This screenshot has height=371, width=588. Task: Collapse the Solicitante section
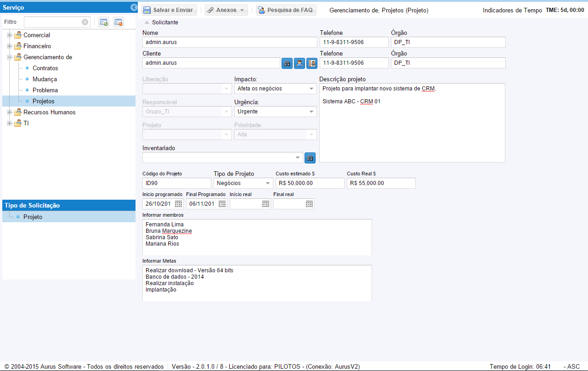tap(147, 22)
